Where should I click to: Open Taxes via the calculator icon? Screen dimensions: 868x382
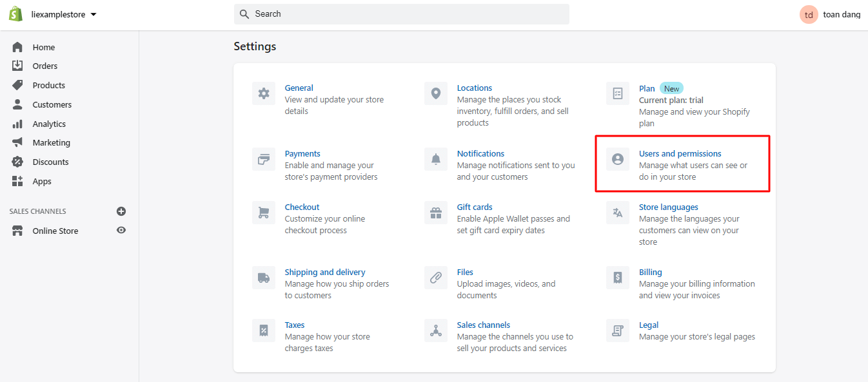[264, 330]
